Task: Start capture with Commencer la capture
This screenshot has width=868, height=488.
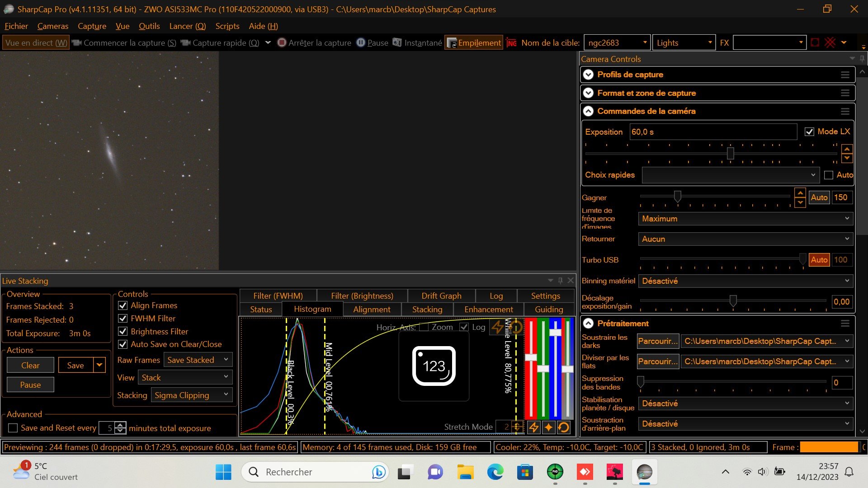Action: 124,42
